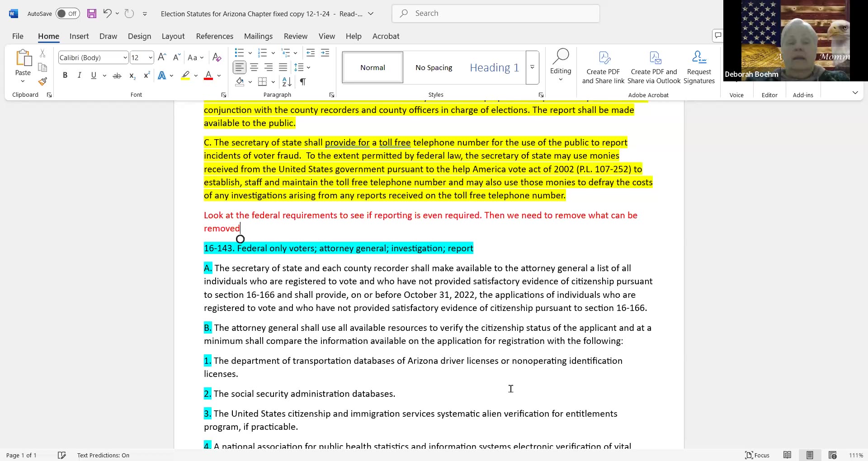Image resolution: width=868 pixels, height=461 pixels.
Task: Switch to the Review ribbon tab
Action: (295, 36)
